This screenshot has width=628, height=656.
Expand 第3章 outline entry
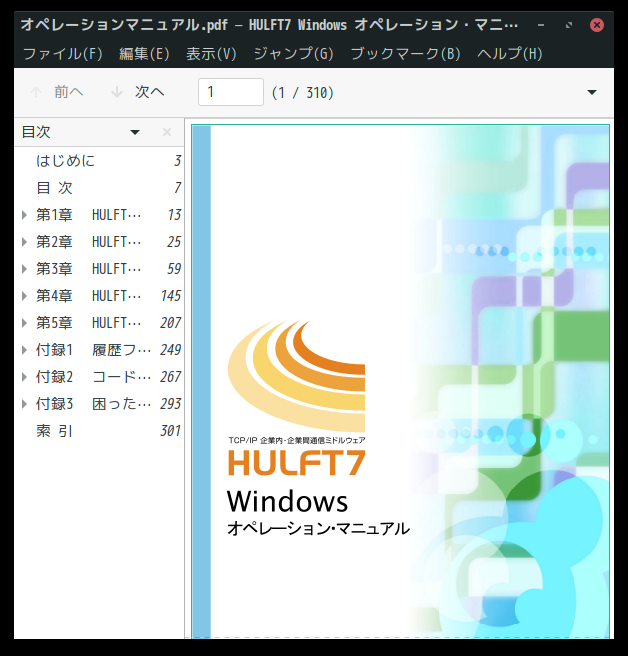(24, 269)
